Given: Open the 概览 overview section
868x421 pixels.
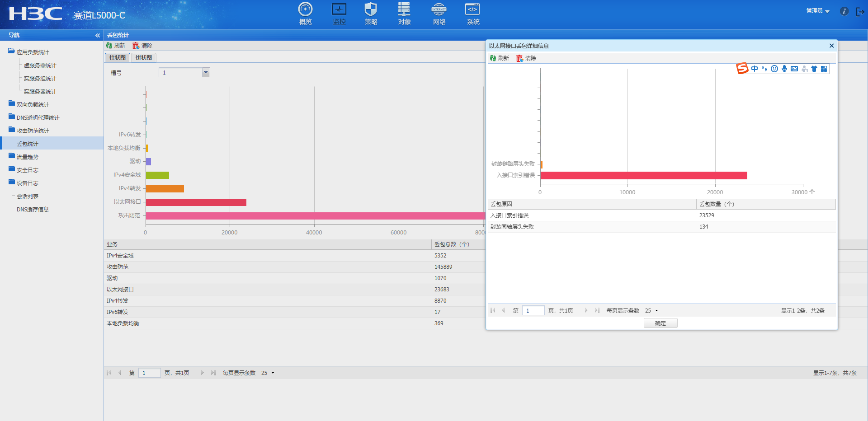Looking at the screenshot, I should point(305,14).
